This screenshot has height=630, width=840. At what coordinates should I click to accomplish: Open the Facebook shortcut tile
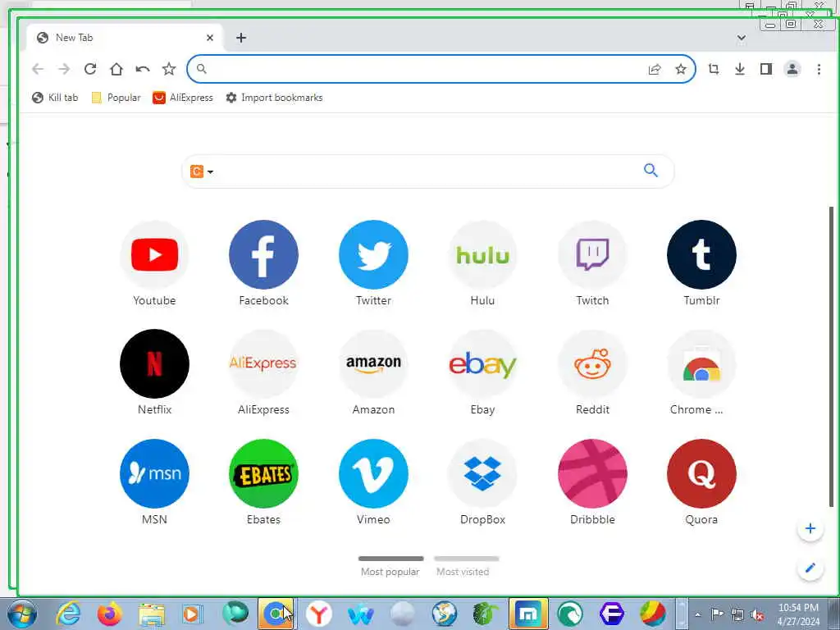pyautogui.click(x=263, y=262)
